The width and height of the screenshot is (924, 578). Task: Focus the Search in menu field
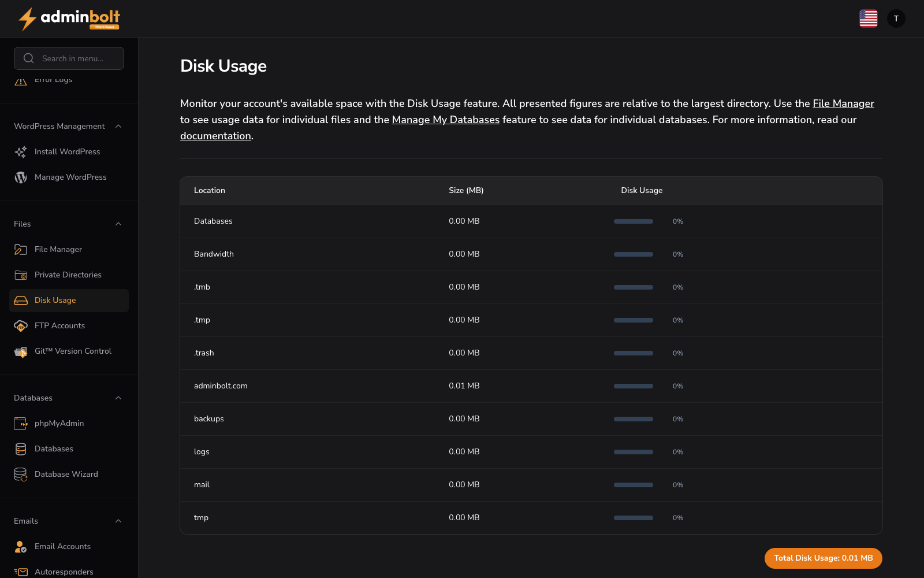69,58
